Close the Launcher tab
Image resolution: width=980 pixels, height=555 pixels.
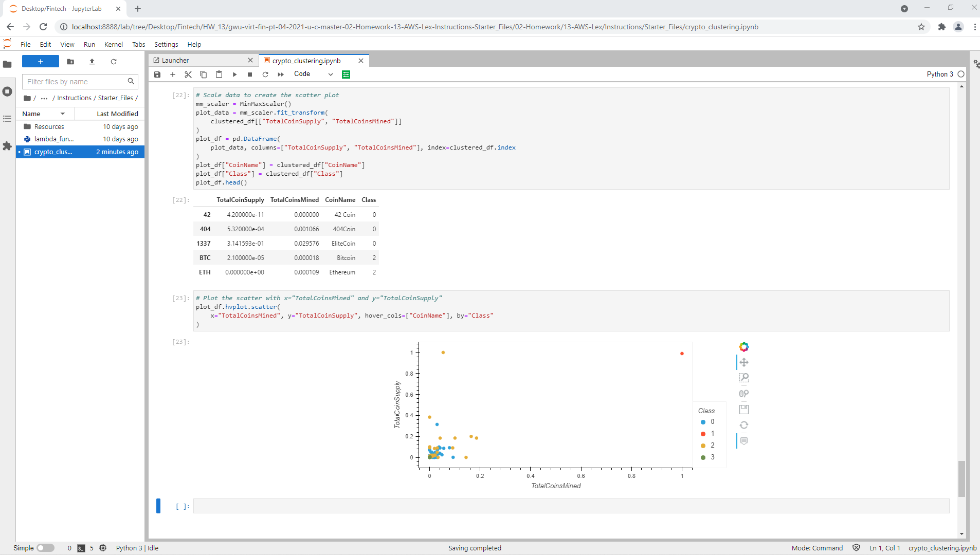click(x=250, y=60)
